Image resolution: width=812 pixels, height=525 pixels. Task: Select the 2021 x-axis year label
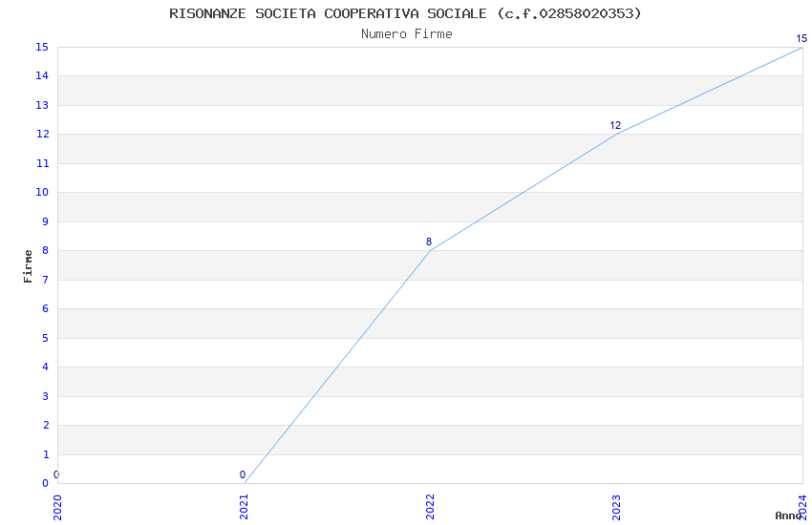click(244, 508)
